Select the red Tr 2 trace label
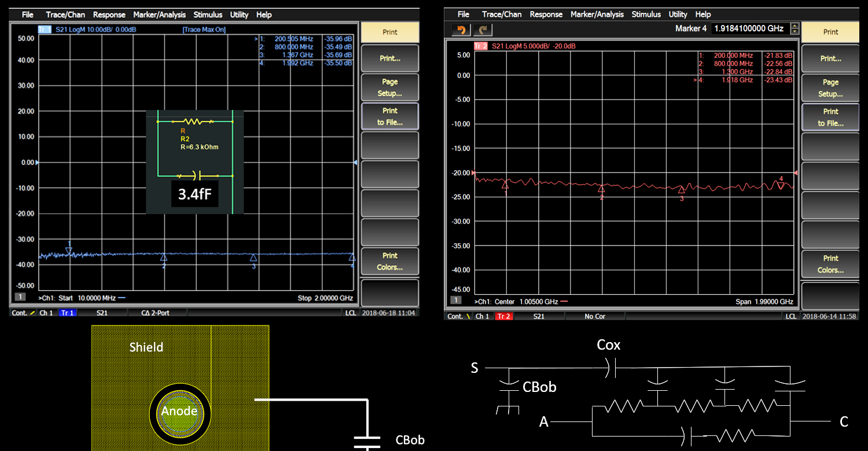868x451 pixels. 481,46
